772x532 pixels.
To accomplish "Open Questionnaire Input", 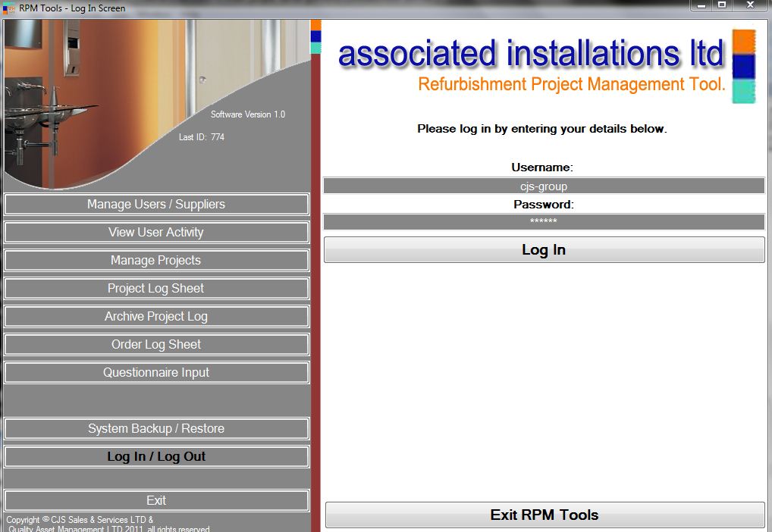I will pyautogui.click(x=156, y=373).
